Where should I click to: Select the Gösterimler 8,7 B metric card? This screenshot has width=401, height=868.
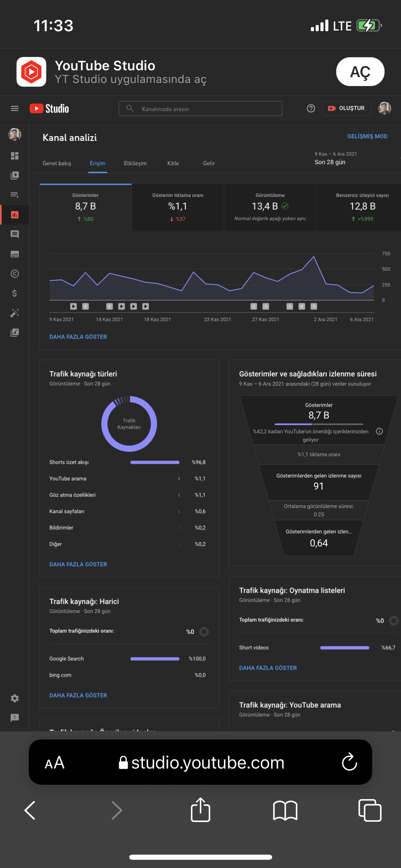86,207
